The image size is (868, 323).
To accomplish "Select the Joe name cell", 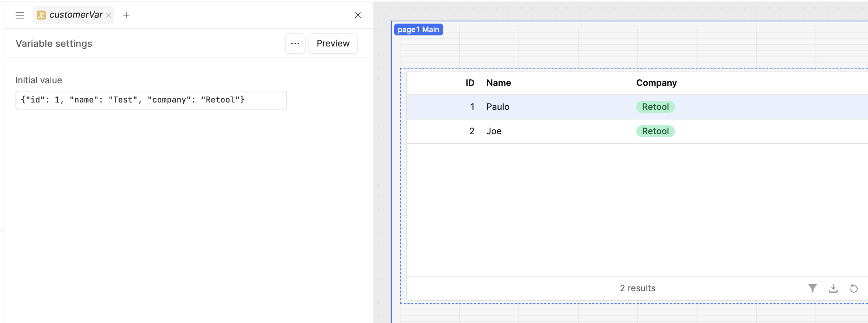I will pyautogui.click(x=494, y=131).
